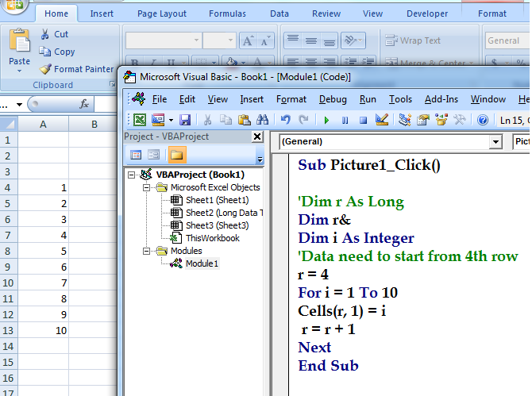Select ThisWorkbook in project tree
Image resolution: width=532 pixels, height=396 pixels.
coord(212,238)
